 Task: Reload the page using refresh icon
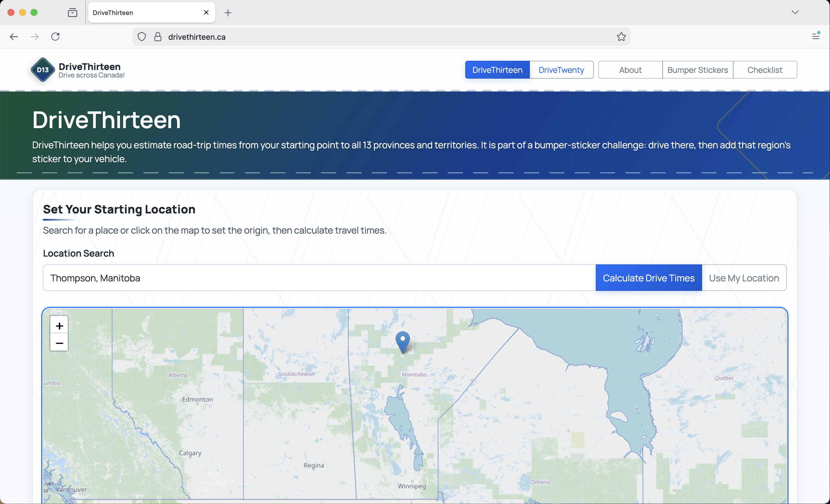pyautogui.click(x=56, y=37)
